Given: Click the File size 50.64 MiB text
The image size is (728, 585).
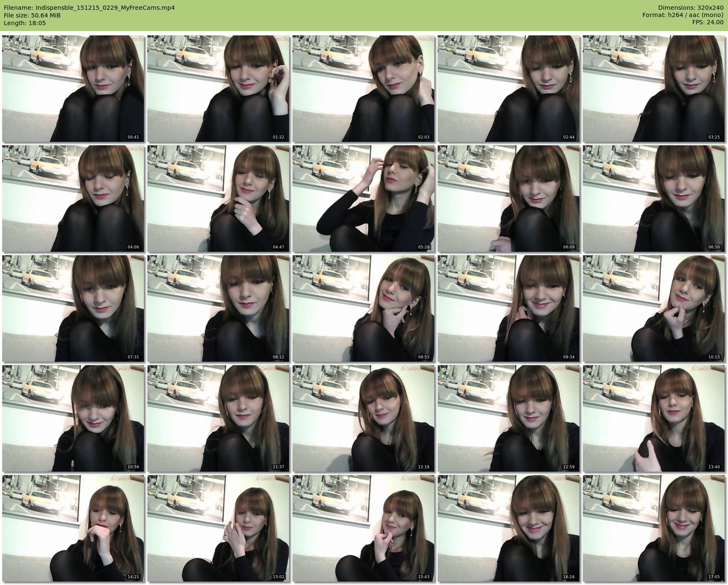Looking at the screenshot, I should (x=32, y=15).
